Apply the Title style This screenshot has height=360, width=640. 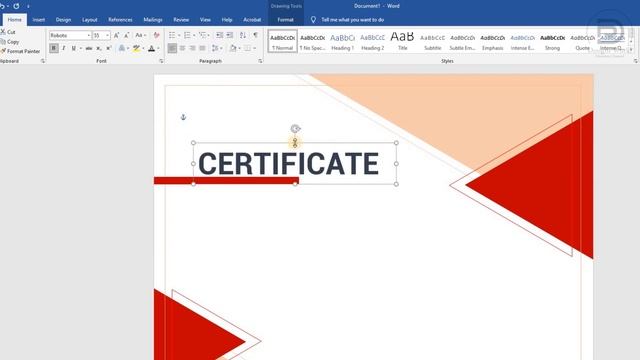click(x=402, y=41)
